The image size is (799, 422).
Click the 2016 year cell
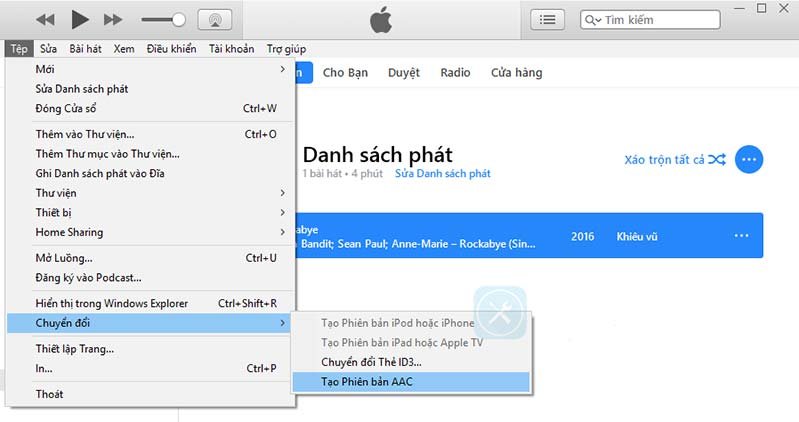tap(582, 236)
